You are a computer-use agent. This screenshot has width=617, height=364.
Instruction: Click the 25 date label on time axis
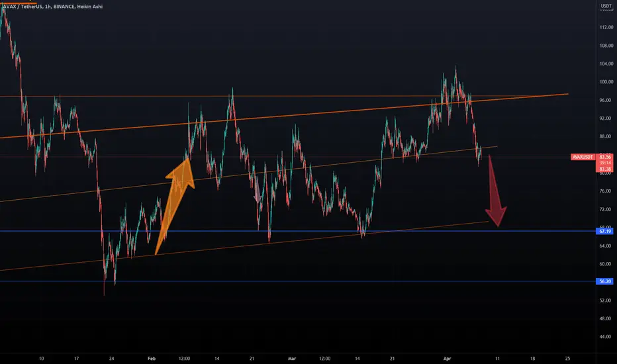click(567, 359)
